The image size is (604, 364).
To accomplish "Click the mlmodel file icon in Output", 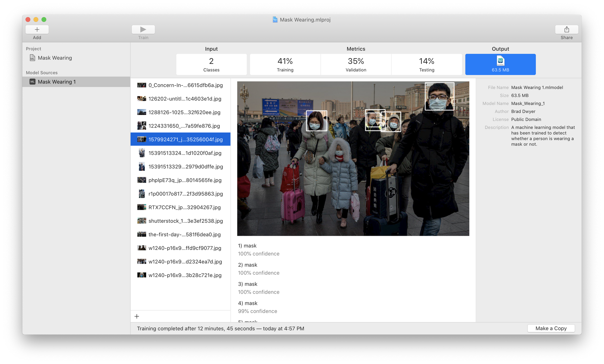I will pyautogui.click(x=500, y=61).
